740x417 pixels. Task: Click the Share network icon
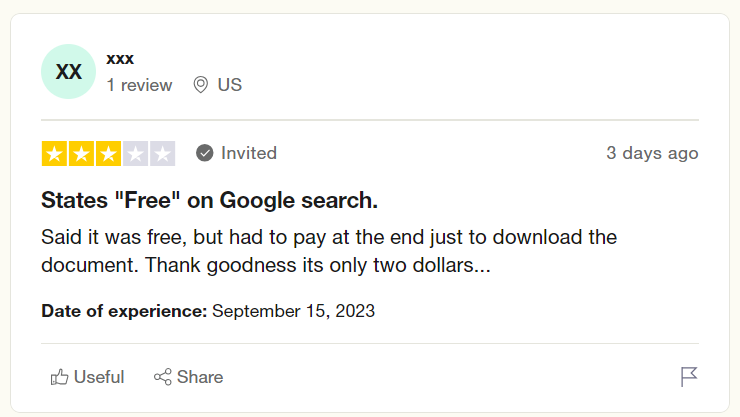[162, 377]
